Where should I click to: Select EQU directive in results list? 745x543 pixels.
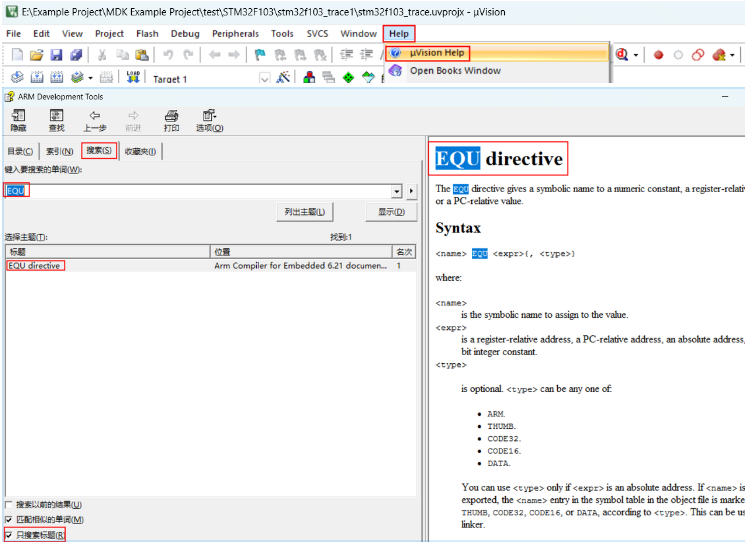[x=35, y=266]
